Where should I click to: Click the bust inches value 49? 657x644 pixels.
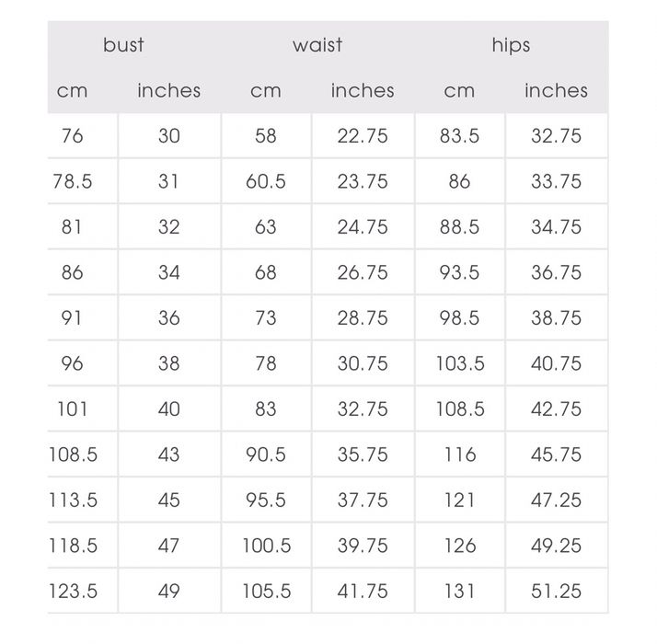(168, 591)
